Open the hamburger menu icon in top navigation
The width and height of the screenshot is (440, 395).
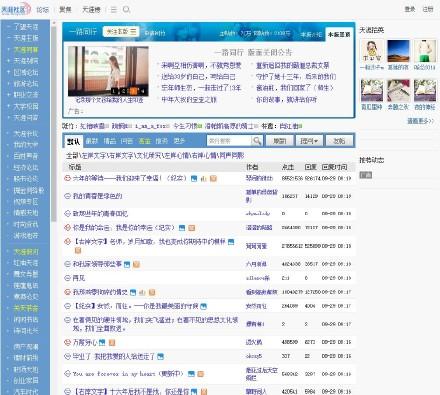click(114, 10)
